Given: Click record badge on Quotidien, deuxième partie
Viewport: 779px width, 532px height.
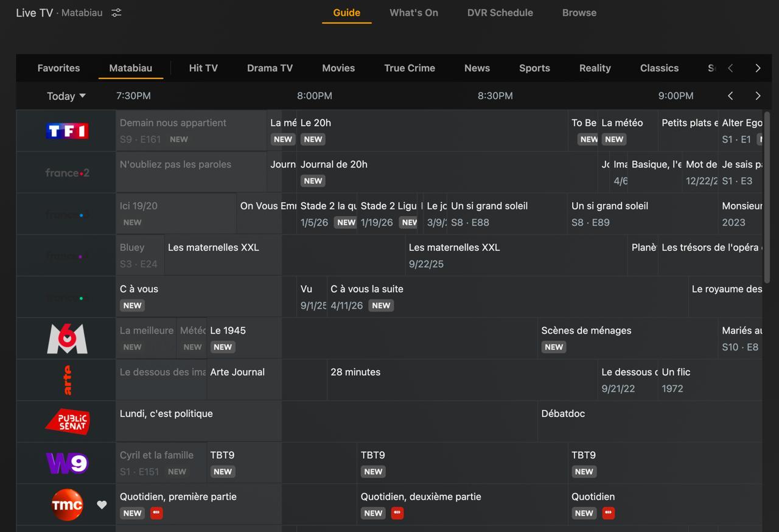Looking at the screenshot, I should (x=397, y=513).
